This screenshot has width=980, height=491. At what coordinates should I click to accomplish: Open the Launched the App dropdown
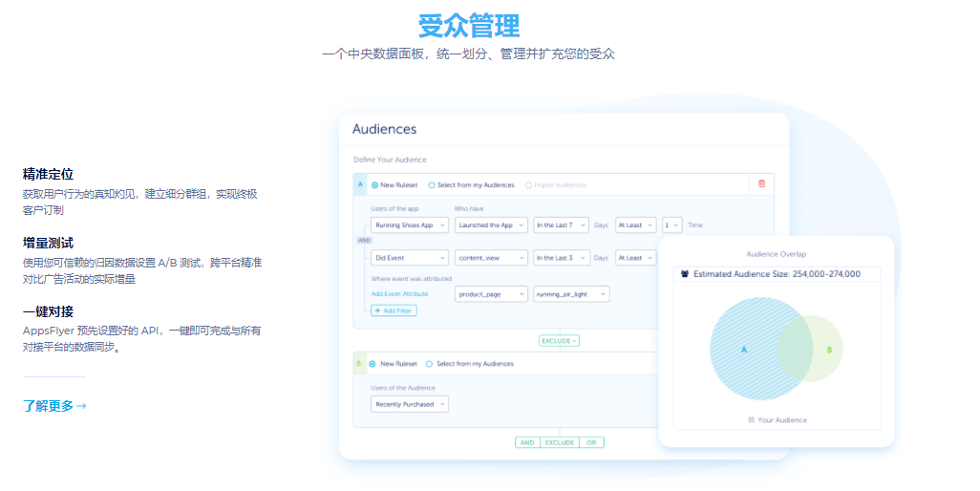(x=491, y=224)
